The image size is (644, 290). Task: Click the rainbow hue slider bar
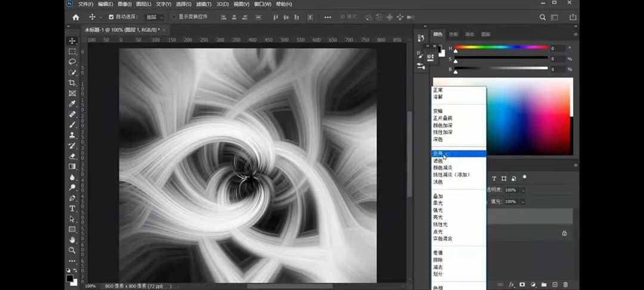501,48
